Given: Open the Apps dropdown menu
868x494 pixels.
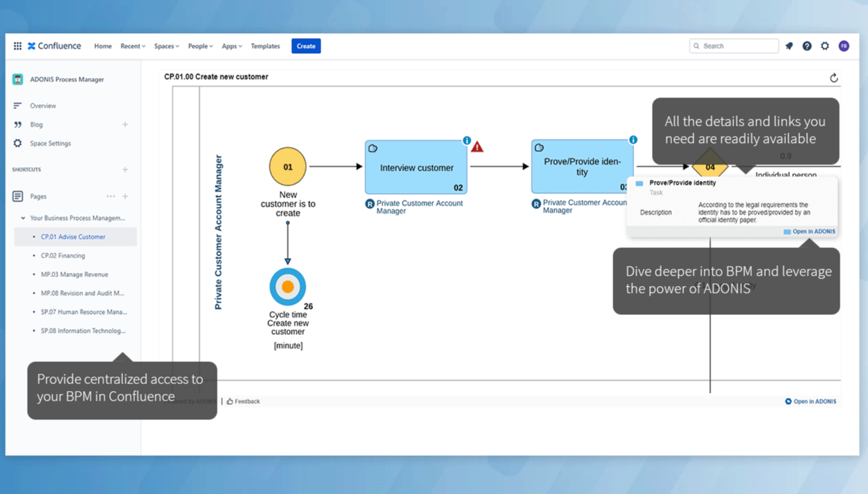Looking at the screenshot, I should pos(232,46).
